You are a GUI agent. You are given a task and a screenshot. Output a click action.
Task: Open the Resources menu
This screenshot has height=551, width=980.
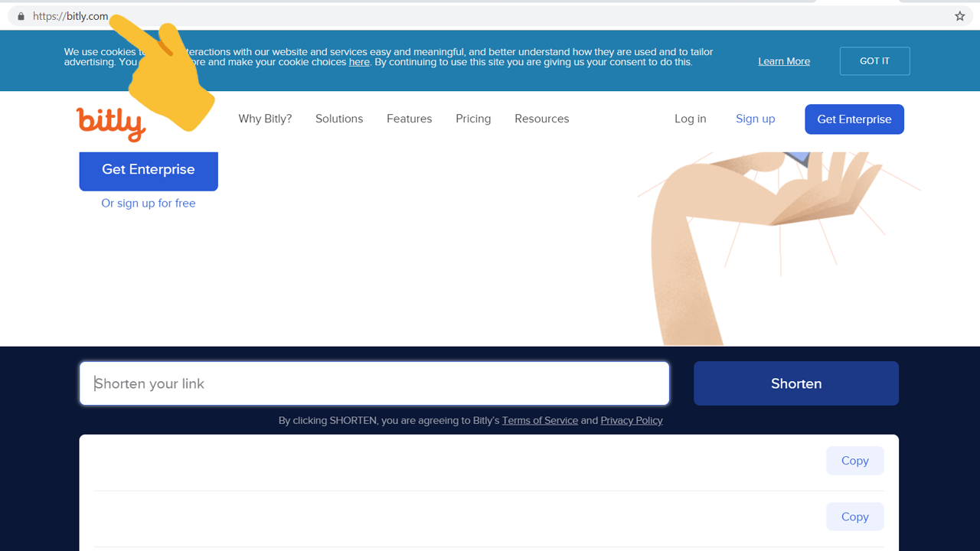pos(542,119)
